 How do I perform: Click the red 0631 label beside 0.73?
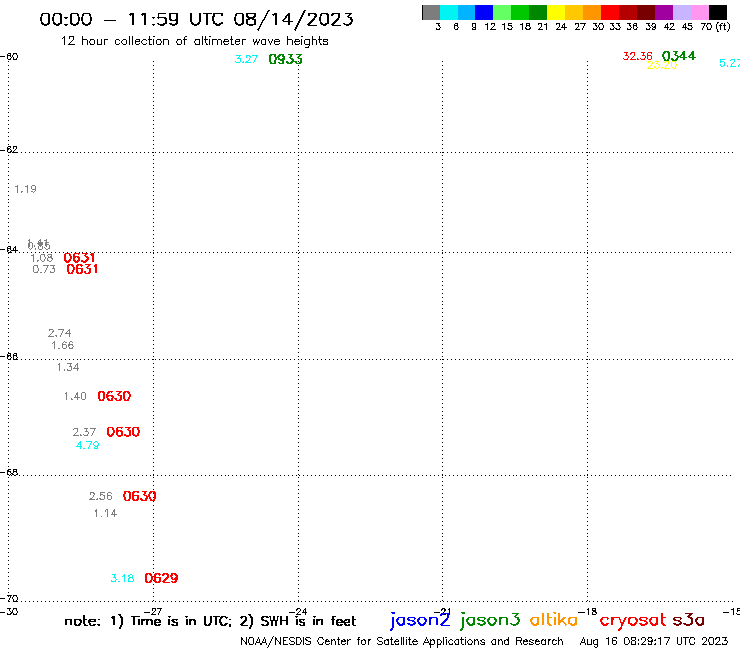(x=82, y=269)
